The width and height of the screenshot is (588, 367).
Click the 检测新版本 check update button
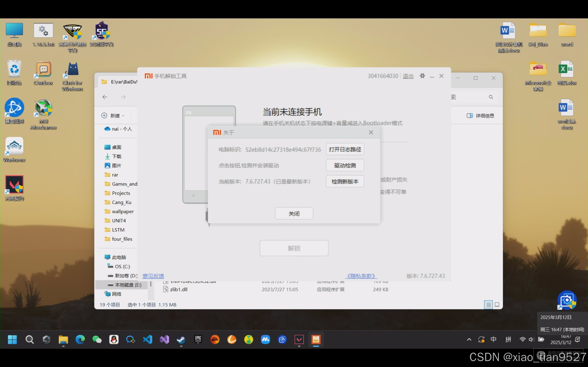point(345,181)
